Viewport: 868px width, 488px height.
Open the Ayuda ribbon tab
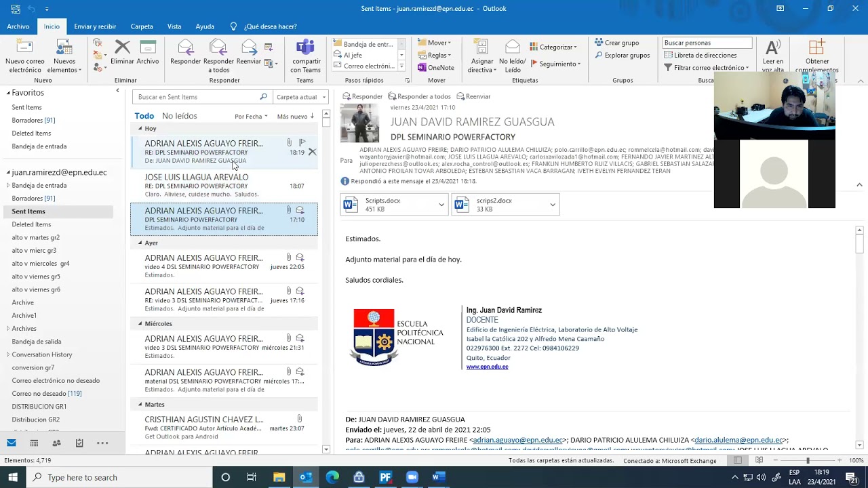click(x=205, y=26)
